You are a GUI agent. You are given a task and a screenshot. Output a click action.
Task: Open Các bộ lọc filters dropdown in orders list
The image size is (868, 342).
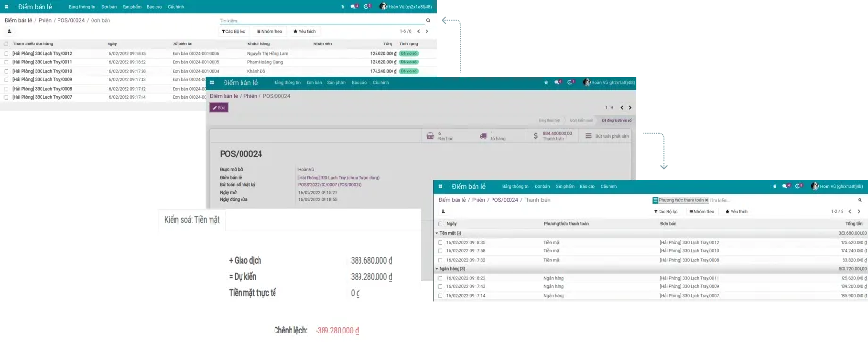pos(234,31)
